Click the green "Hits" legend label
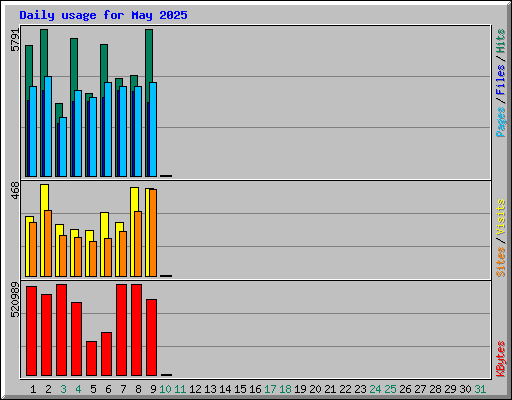Viewport: 512px width, 400px height. coord(501,41)
